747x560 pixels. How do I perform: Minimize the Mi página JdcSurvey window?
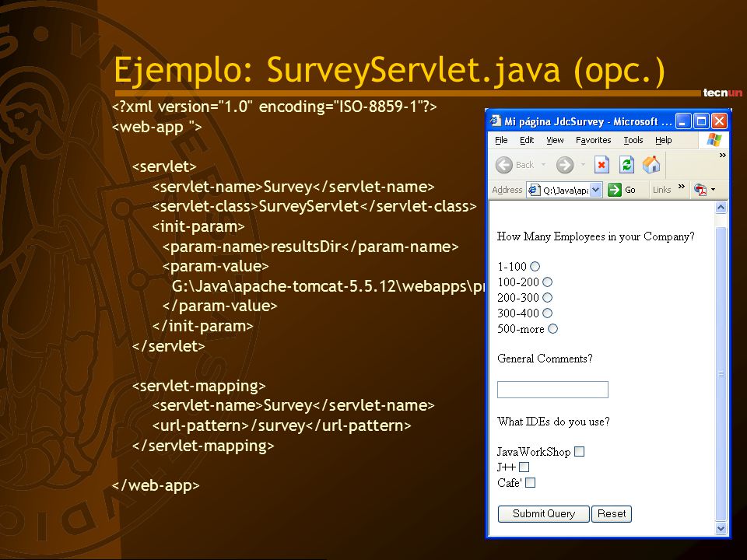click(683, 121)
